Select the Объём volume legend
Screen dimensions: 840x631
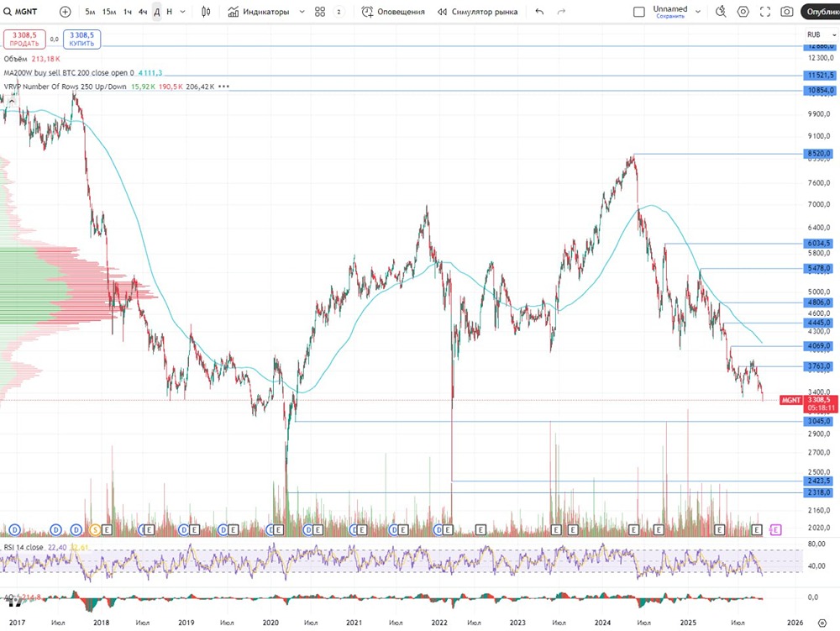click(15, 58)
